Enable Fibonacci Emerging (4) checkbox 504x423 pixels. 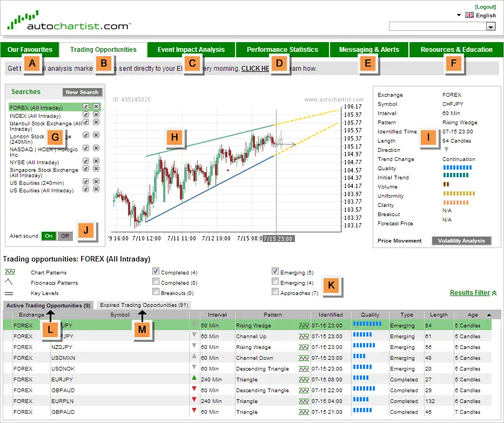pos(275,282)
